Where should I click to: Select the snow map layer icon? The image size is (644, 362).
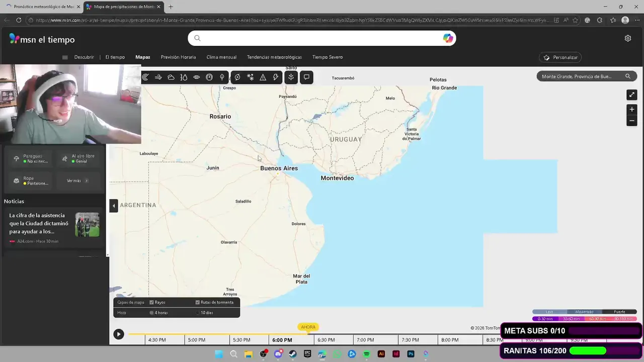pos(250,77)
